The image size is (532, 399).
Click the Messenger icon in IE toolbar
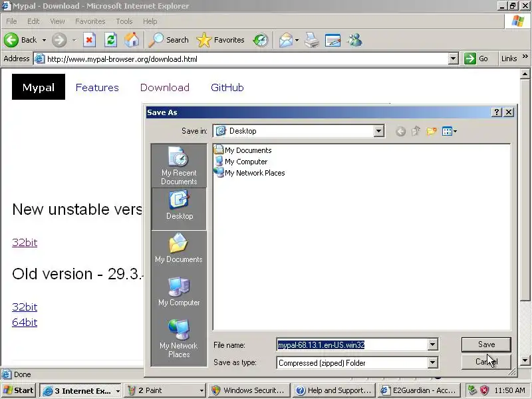pos(355,40)
